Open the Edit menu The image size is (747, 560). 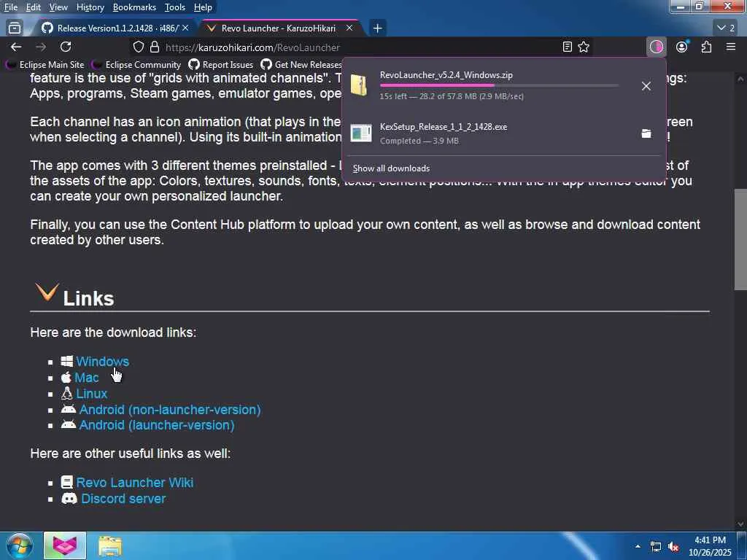[x=34, y=7]
